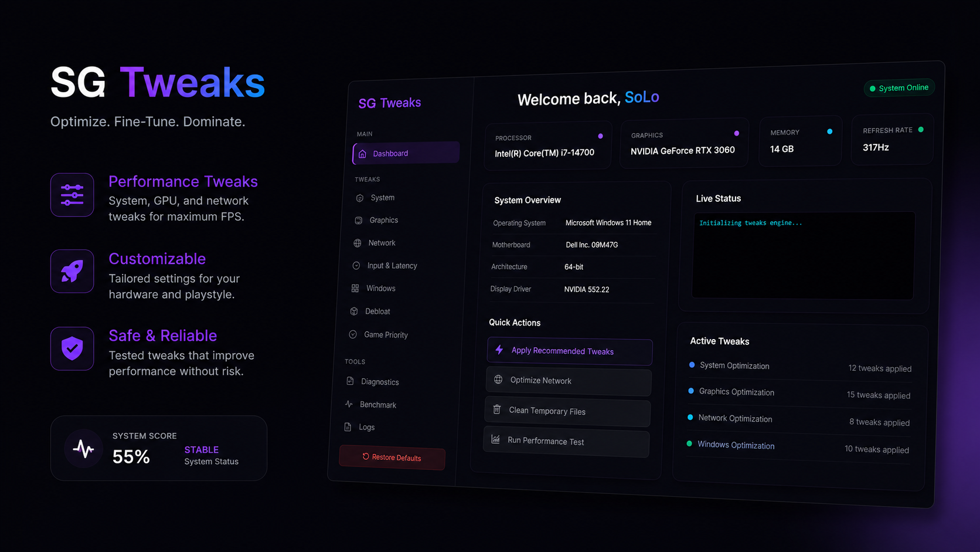Image resolution: width=980 pixels, height=552 pixels.
Task: Click the Graphics card status dot
Action: tap(737, 134)
